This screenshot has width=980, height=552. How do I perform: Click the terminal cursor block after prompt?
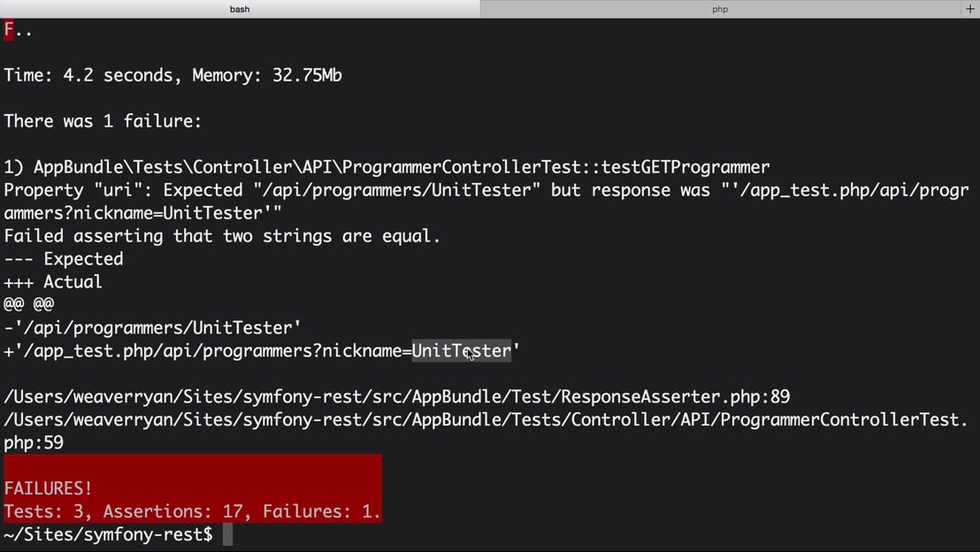tap(227, 534)
